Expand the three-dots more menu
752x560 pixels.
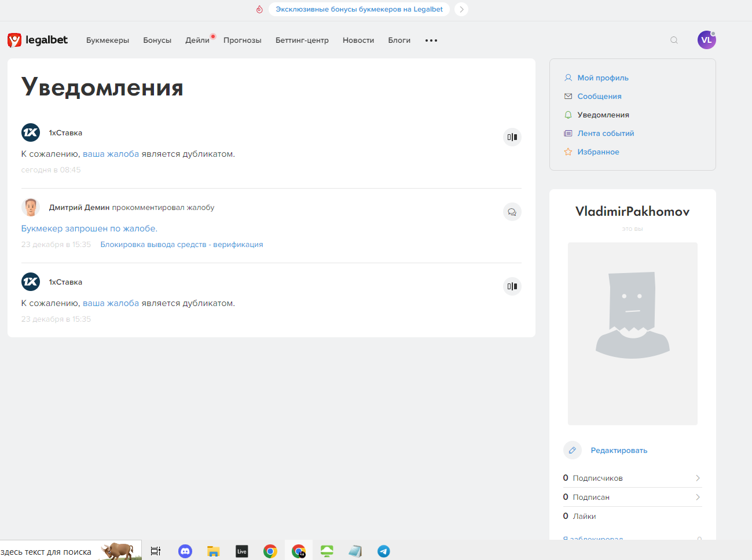coord(431,40)
